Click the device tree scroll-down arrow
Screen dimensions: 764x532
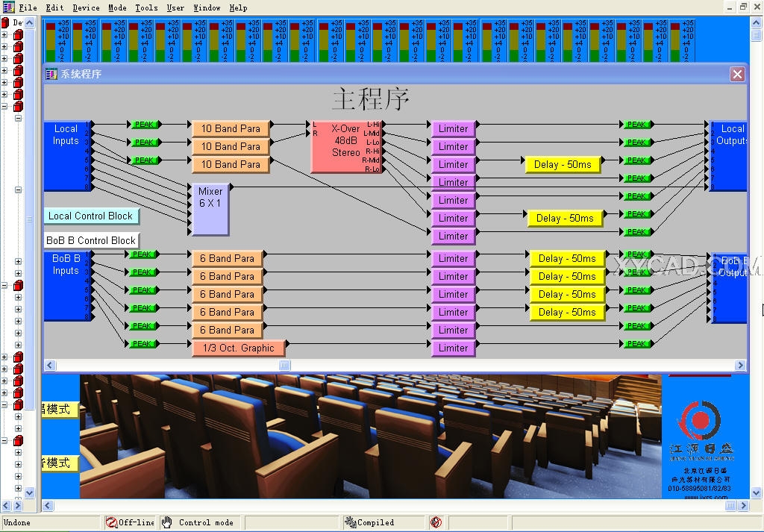click(x=30, y=492)
